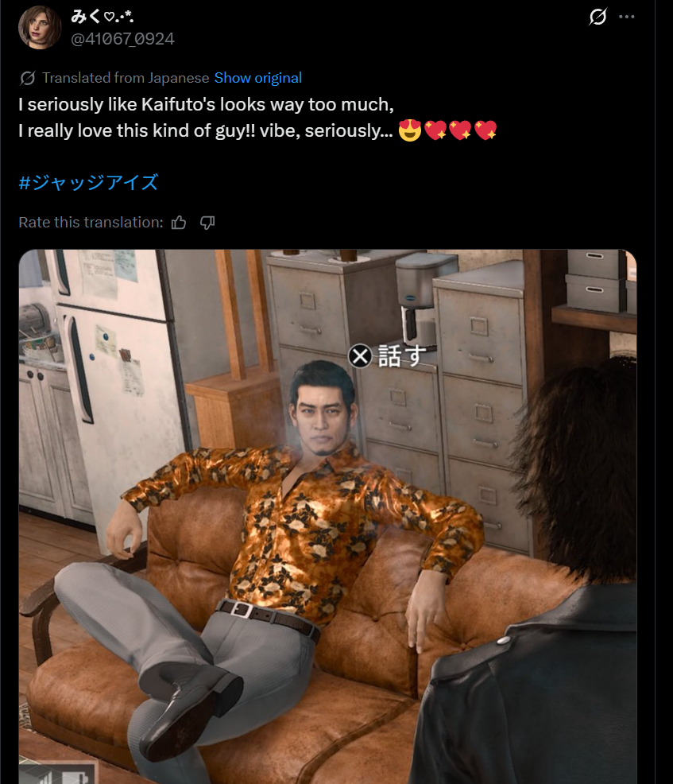Click the 話す talk prompt text

pos(402,356)
